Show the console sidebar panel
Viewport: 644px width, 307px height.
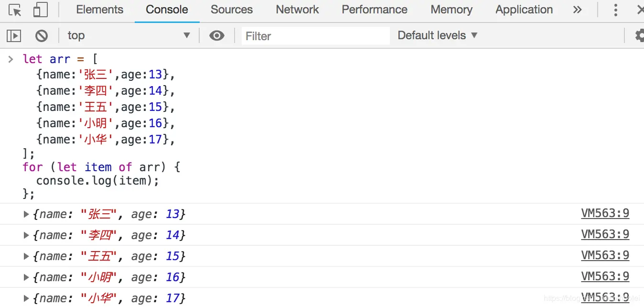point(14,35)
